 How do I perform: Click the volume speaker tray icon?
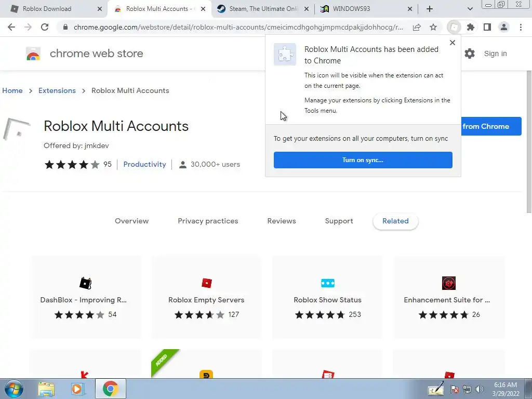(x=479, y=390)
